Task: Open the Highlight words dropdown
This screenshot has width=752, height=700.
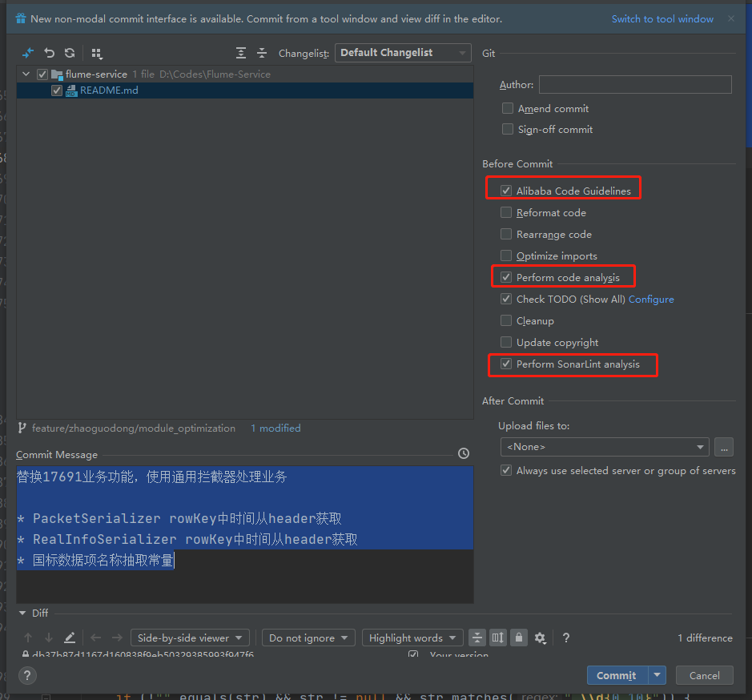Action: [x=412, y=638]
